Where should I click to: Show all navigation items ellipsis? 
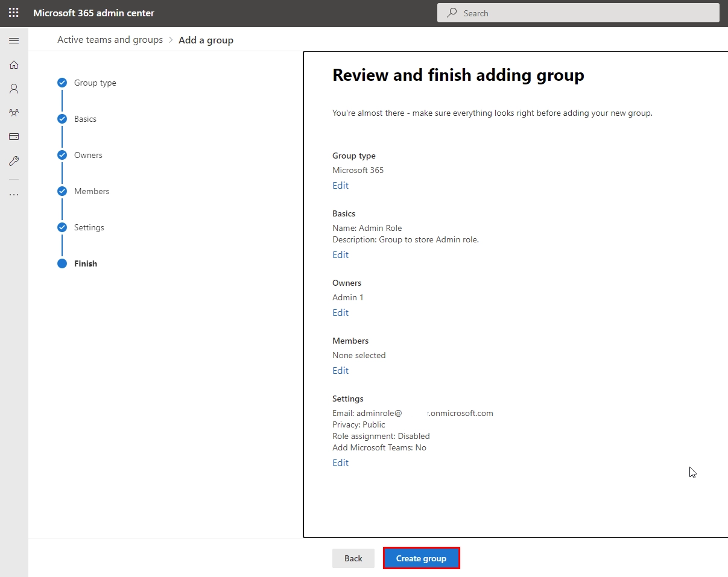[14, 195]
